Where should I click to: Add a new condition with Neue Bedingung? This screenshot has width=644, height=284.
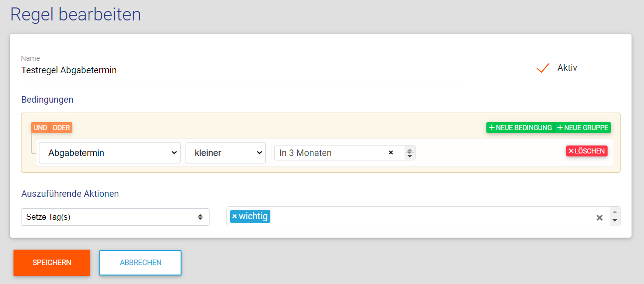520,128
